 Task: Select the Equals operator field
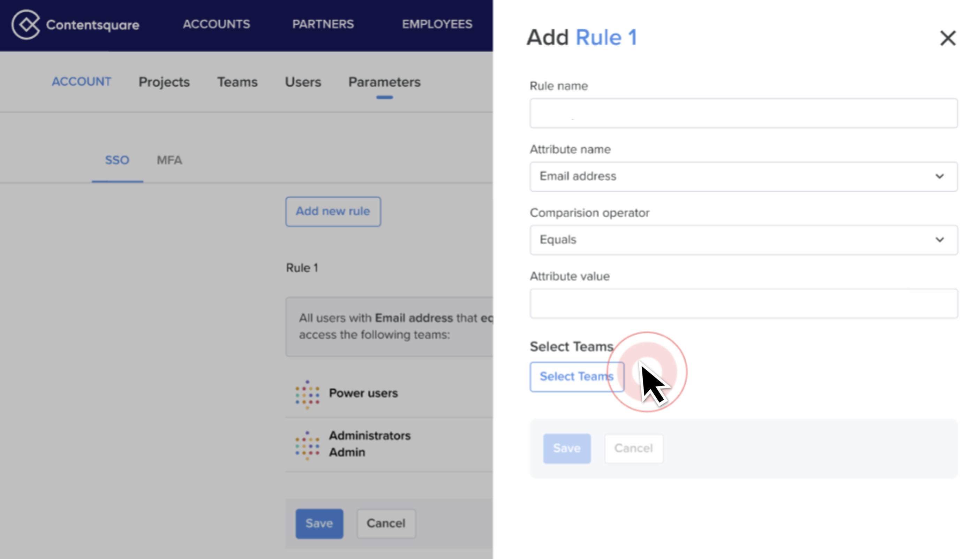(x=743, y=240)
